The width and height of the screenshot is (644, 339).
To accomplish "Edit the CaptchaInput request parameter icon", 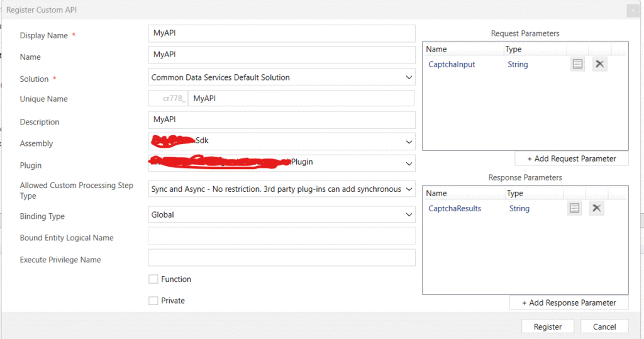I will point(577,64).
